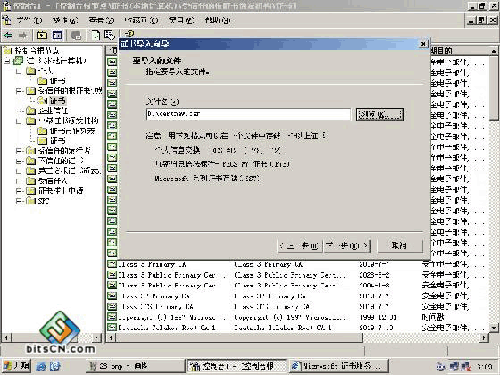
Task: Click the certificate icon of the Class 3 Primary CA row
Action: click(112, 264)
